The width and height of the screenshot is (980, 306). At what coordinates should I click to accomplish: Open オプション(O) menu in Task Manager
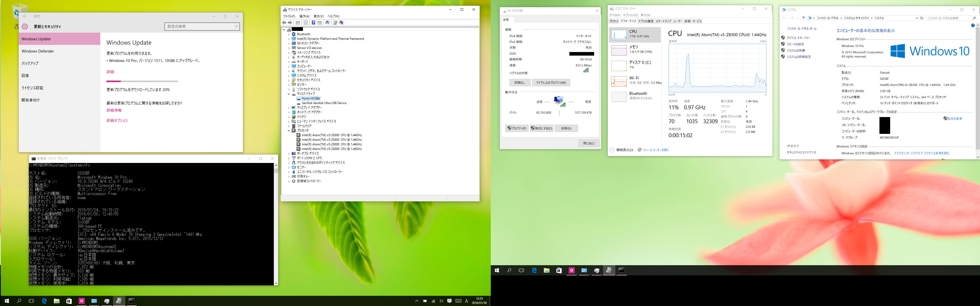click(630, 15)
